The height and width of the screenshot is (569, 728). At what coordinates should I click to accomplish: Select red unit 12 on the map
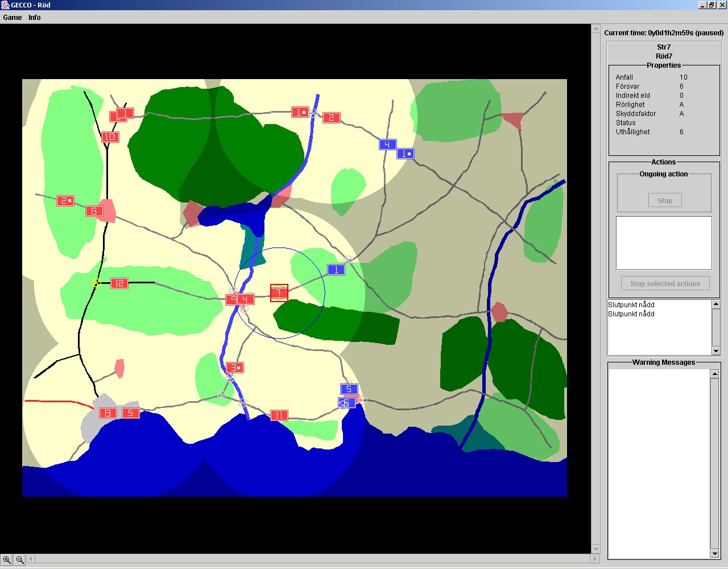click(119, 283)
